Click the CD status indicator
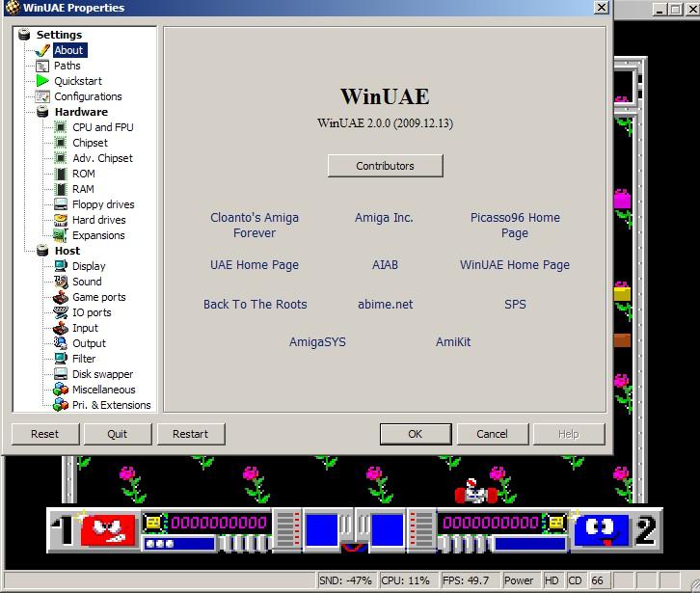Screen dimensions: 700x593 click(x=575, y=580)
